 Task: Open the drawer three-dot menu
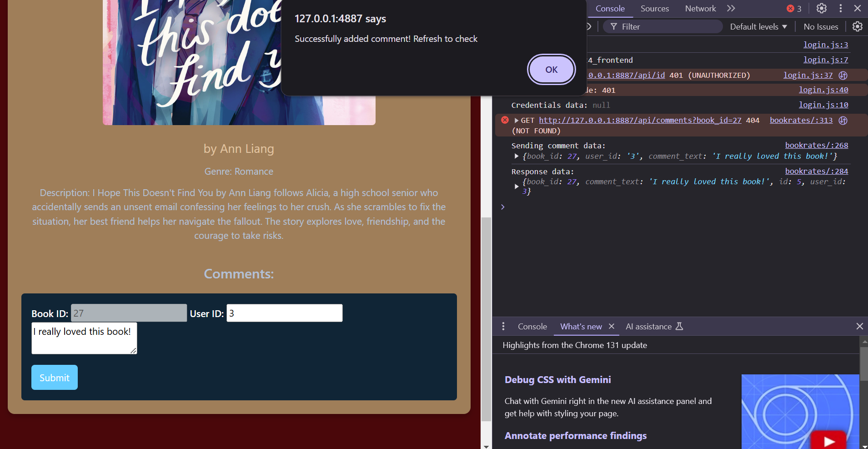pos(503,326)
